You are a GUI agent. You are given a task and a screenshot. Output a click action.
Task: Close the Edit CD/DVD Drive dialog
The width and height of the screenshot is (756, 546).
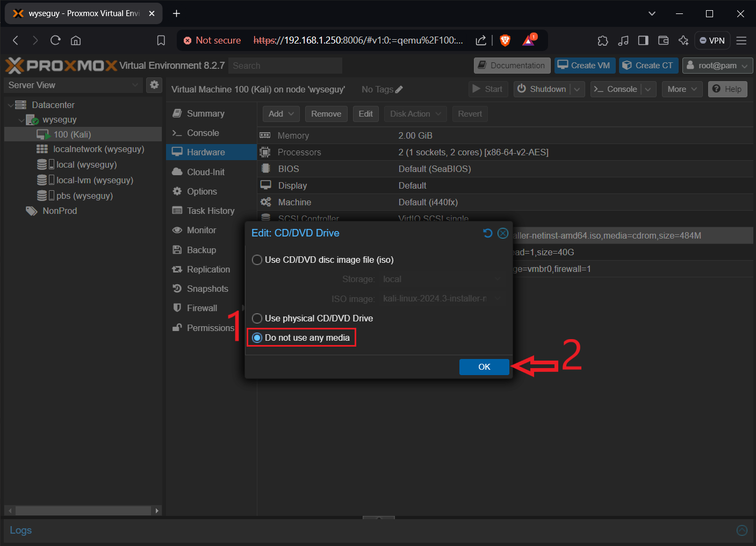tap(503, 233)
